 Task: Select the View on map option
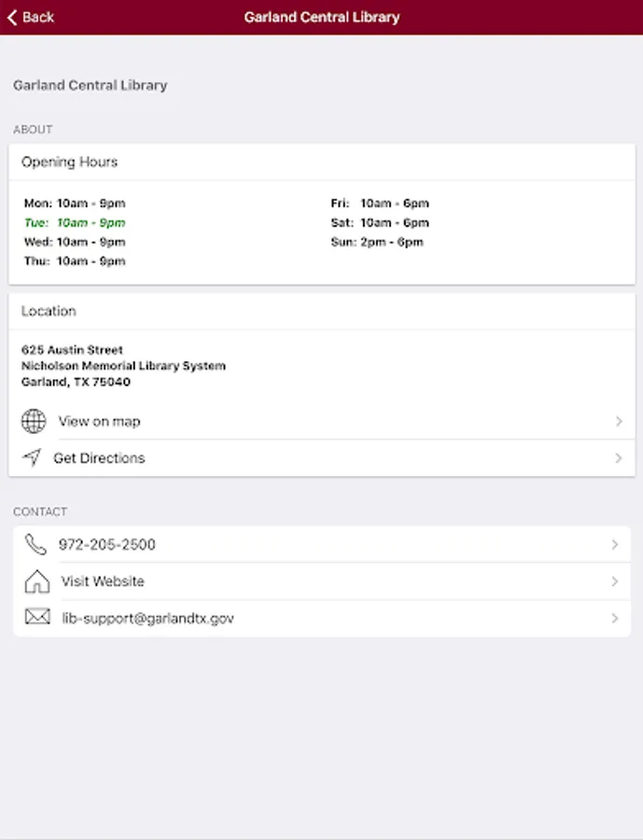point(99,422)
